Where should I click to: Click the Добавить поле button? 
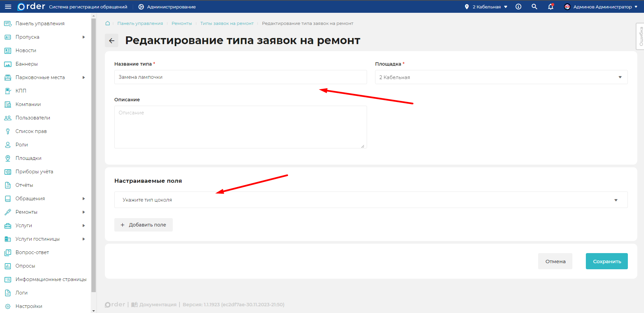143,225
